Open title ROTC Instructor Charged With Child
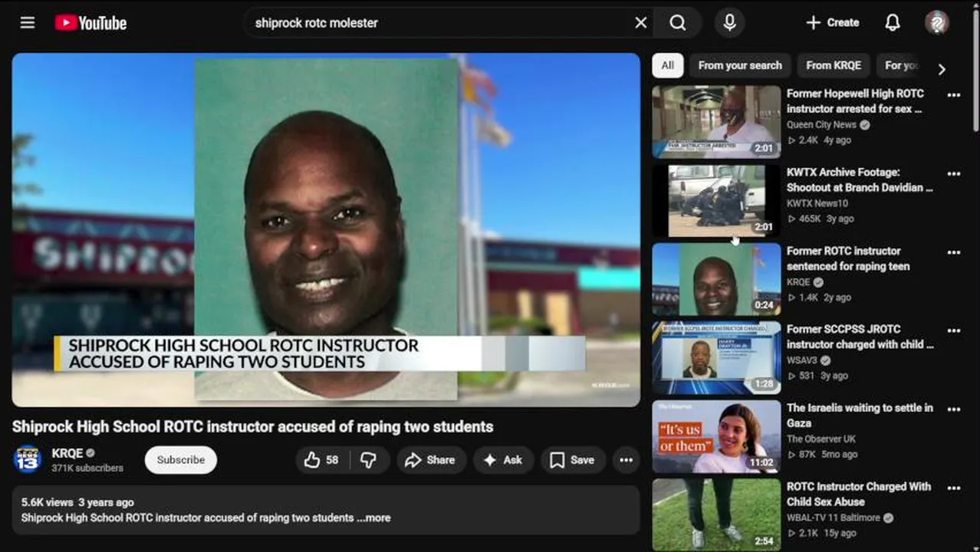Screen dimensions: 980x552 coord(859,494)
